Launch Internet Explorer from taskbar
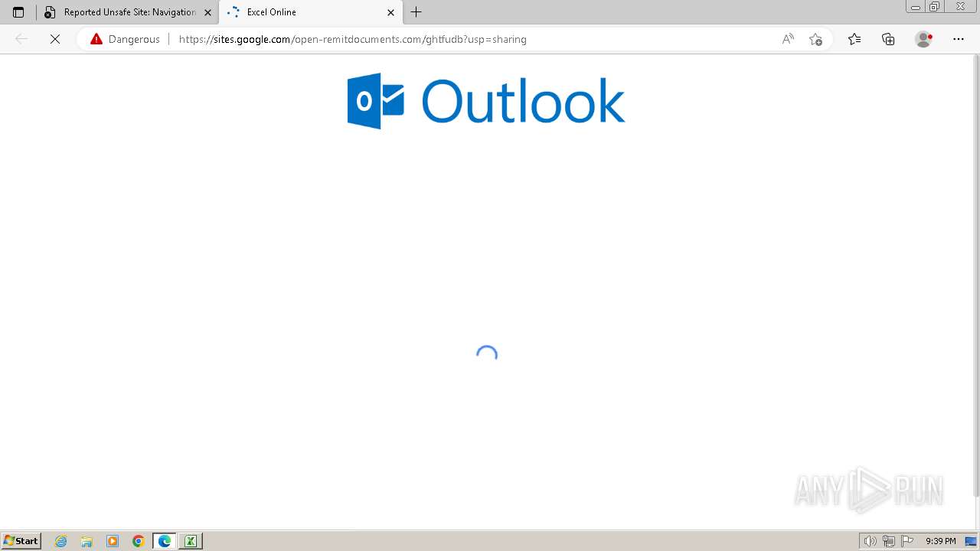Screen dimensions: 980x551 (60, 541)
